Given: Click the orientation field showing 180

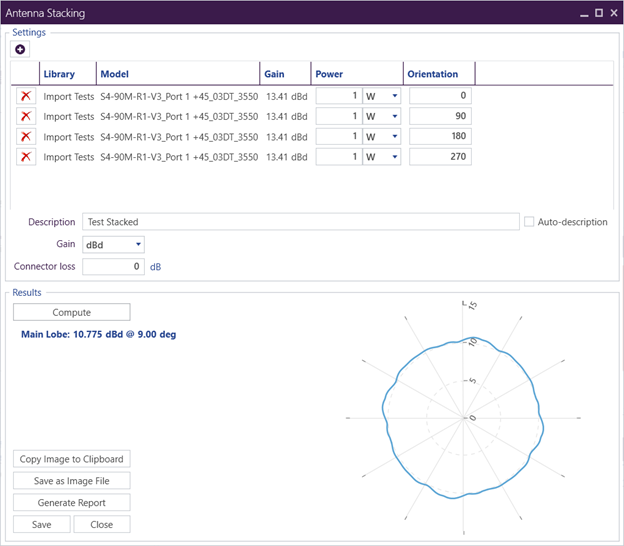Looking at the screenshot, I should point(440,136).
